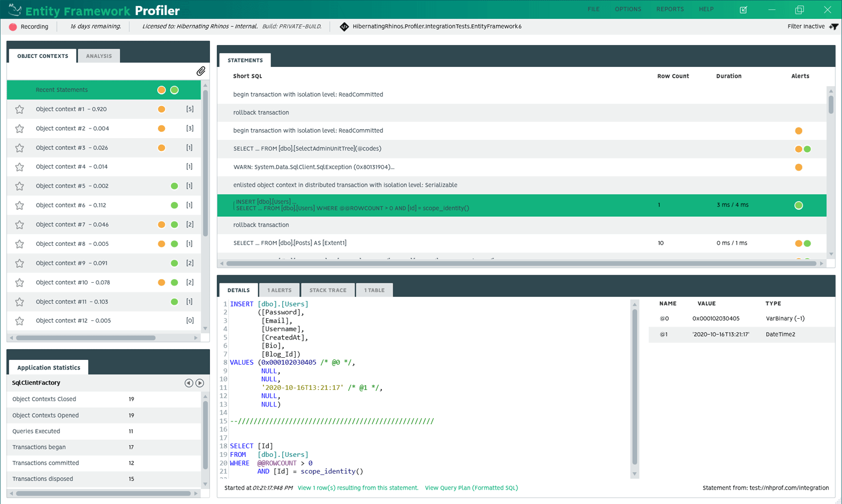Open View Query Plan (Formatted SQL) link
842x504 pixels.
(x=471, y=488)
